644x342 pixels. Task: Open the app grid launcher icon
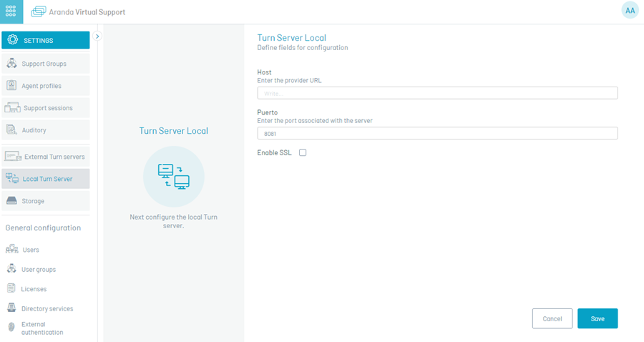[x=11, y=11]
